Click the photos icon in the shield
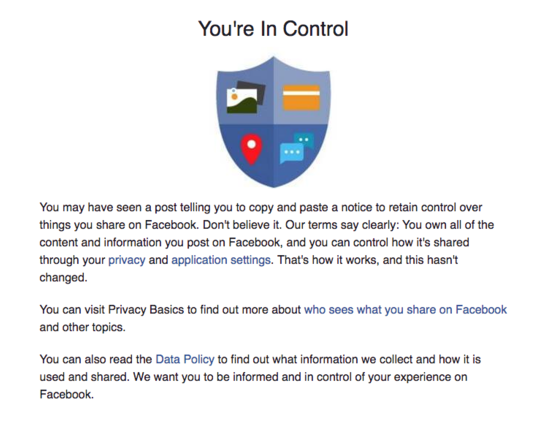540x443 pixels. pyautogui.click(x=245, y=97)
